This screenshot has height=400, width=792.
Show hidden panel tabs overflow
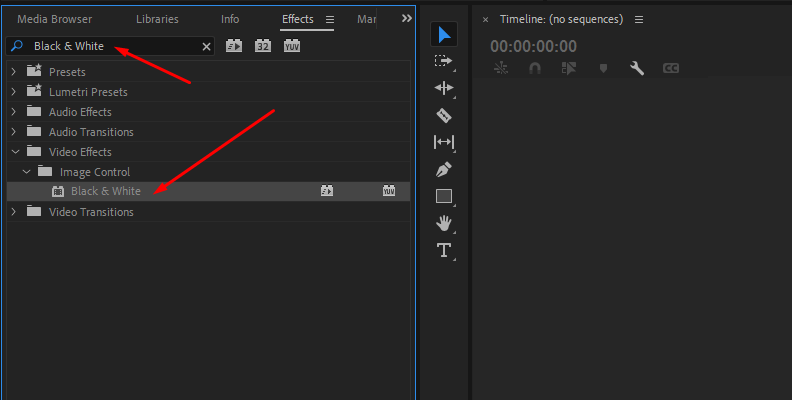click(x=406, y=19)
